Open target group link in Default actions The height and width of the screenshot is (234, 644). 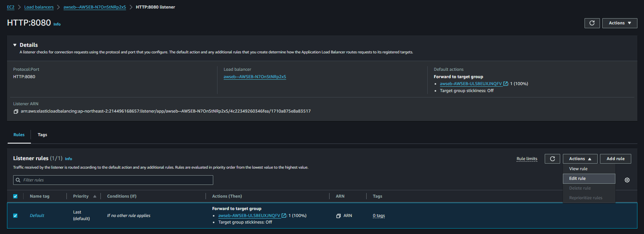tap(471, 84)
